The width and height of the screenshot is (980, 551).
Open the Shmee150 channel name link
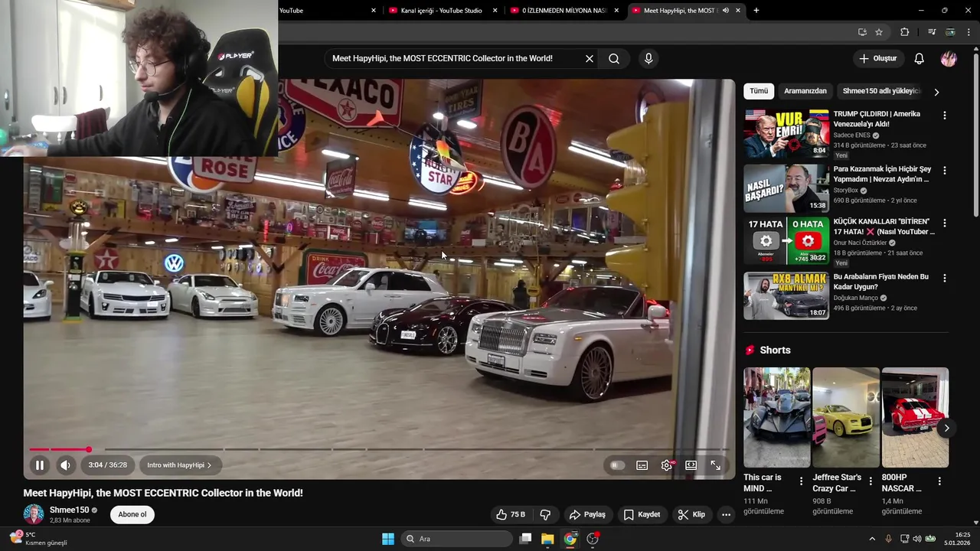[69, 510]
